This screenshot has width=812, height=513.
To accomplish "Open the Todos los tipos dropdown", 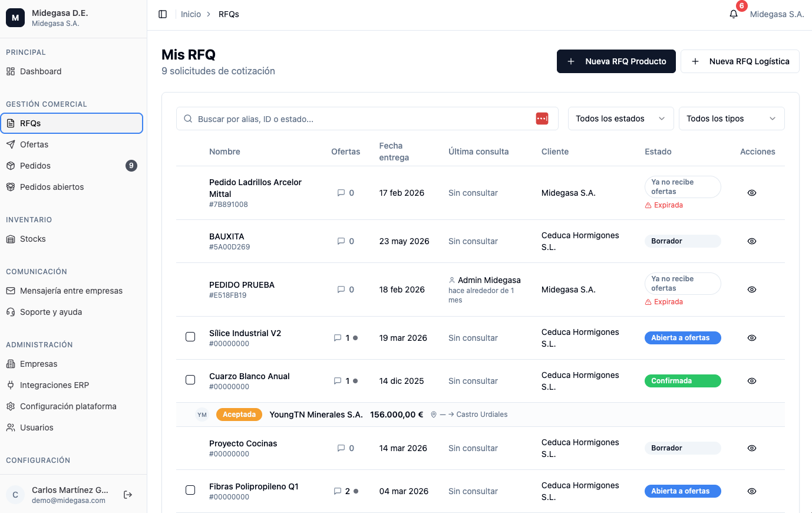I will pos(731,119).
